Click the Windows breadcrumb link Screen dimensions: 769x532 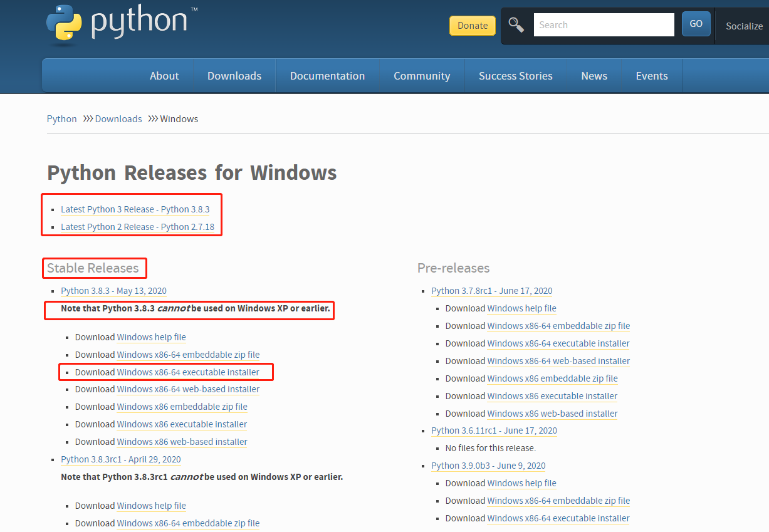[179, 118]
